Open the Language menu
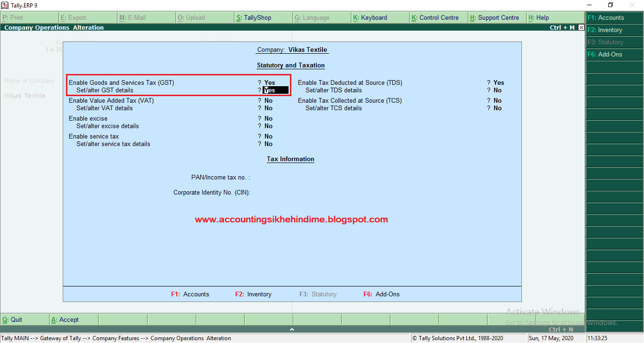This screenshot has height=343, width=644. [x=322, y=17]
